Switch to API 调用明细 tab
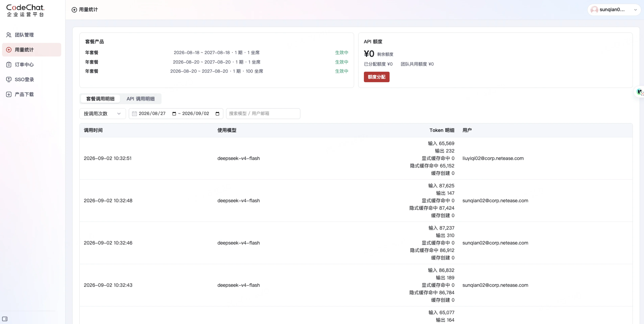The height and width of the screenshot is (324, 644). (x=141, y=99)
